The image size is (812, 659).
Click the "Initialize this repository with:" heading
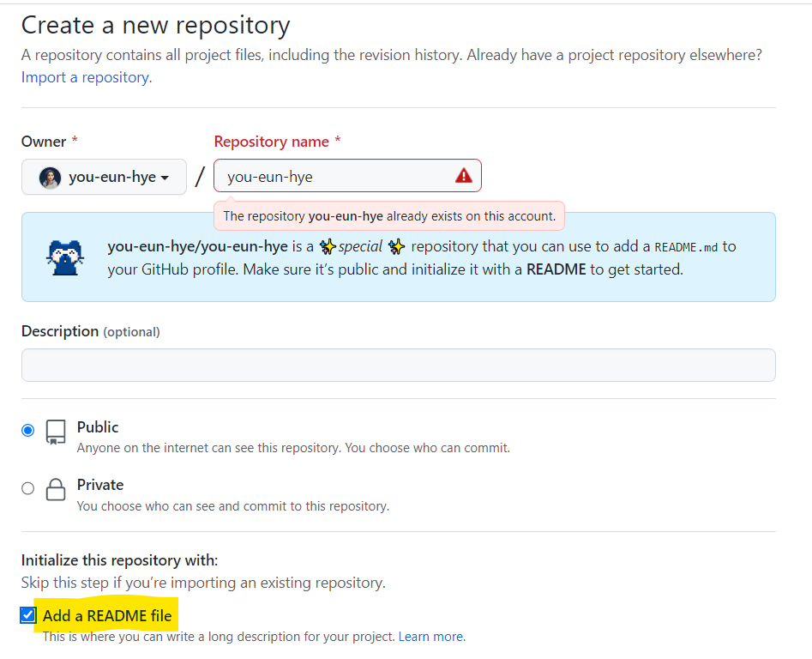point(120,560)
